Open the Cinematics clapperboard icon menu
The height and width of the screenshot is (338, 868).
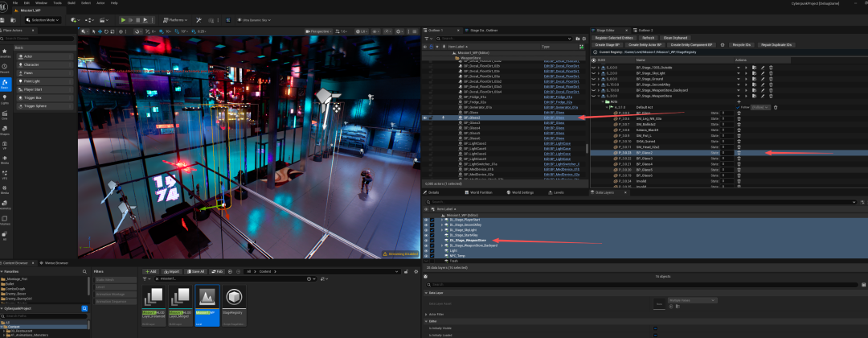tap(104, 20)
